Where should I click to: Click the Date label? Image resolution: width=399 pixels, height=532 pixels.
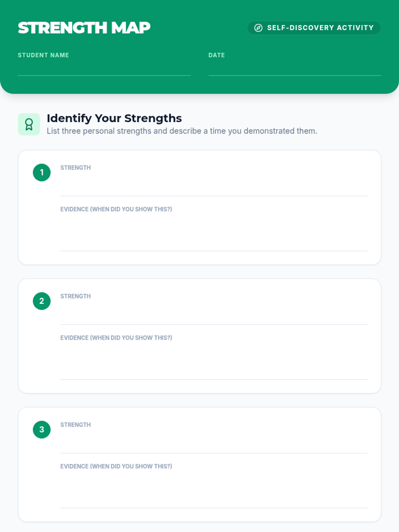(x=216, y=55)
